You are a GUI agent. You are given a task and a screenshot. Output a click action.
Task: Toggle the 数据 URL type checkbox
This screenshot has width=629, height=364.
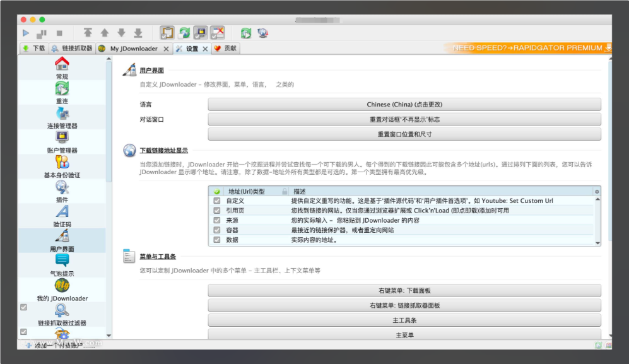point(217,240)
